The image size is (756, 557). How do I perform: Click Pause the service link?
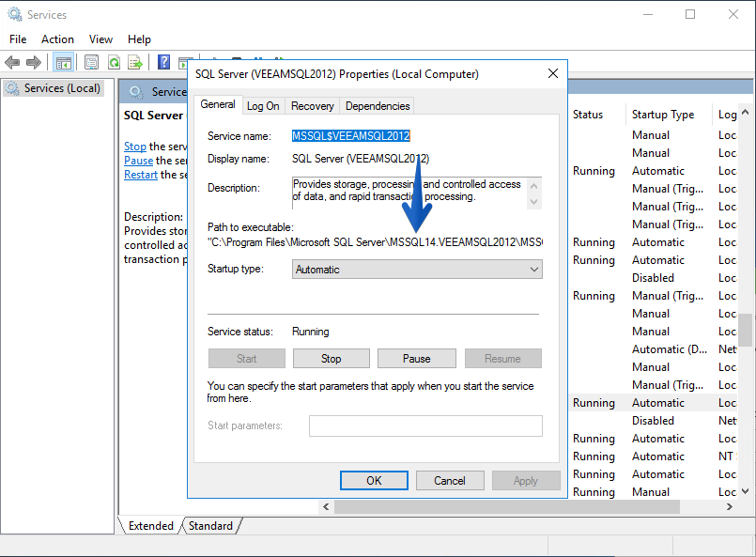138,160
